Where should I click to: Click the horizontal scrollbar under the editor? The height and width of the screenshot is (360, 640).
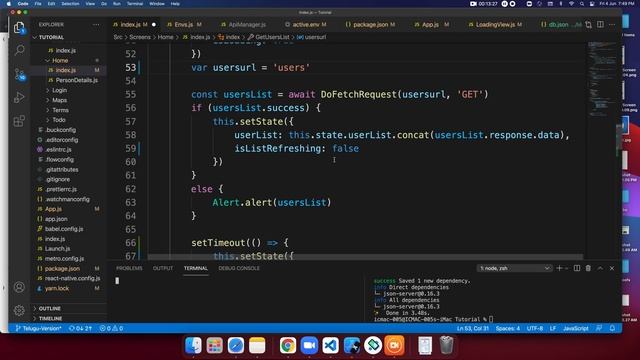tap(365, 257)
